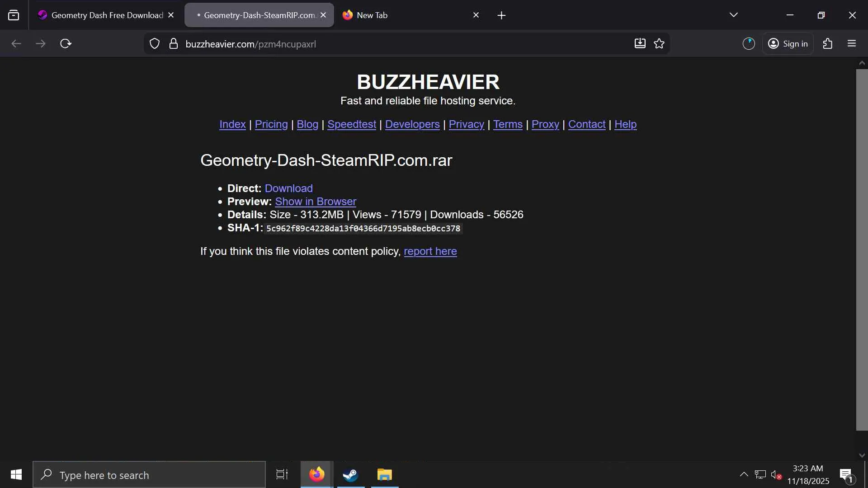Click the Windows taskbar search box
Image resolution: width=868 pixels, height=488 pixels.
pos(149,475)
